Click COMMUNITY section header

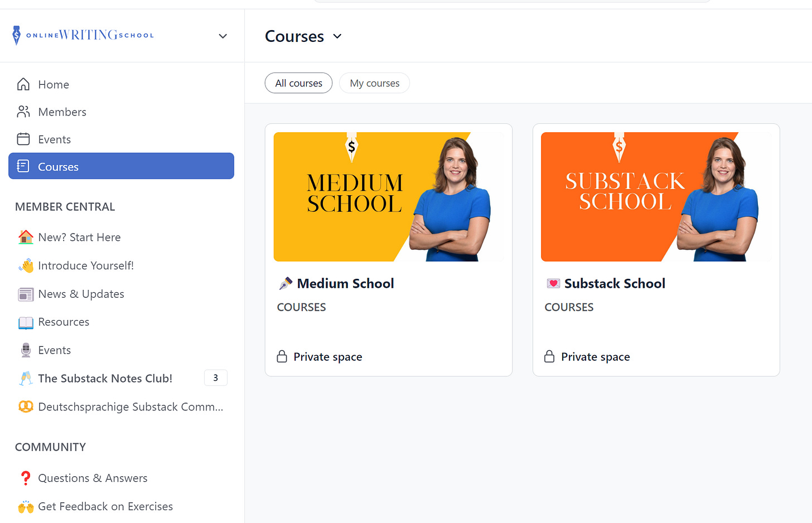50,447
